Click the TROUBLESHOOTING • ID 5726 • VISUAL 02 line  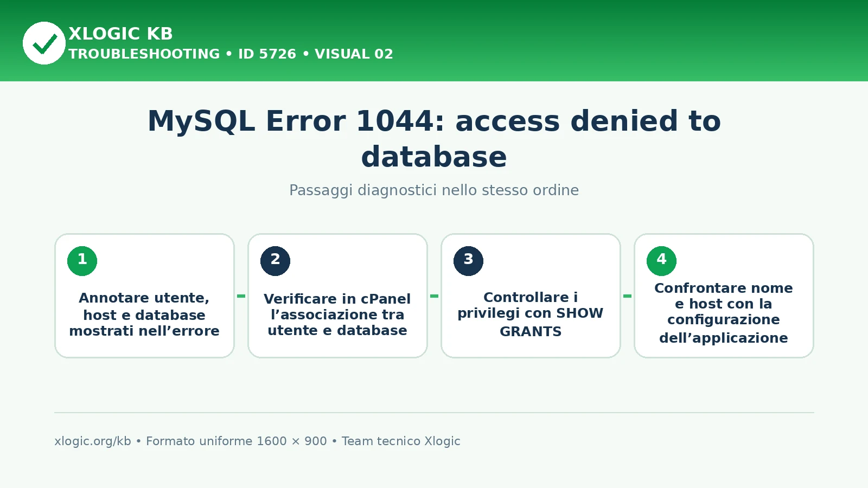231,54
